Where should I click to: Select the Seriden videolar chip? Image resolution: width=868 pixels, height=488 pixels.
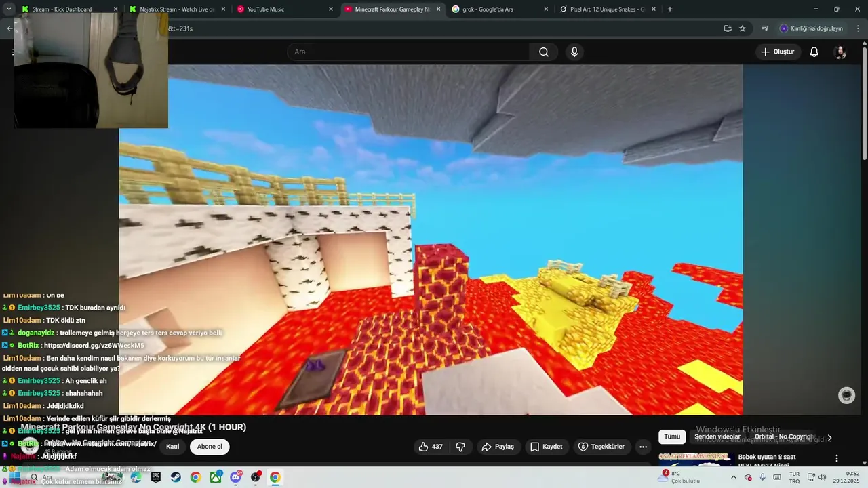[x=717, y=436]
